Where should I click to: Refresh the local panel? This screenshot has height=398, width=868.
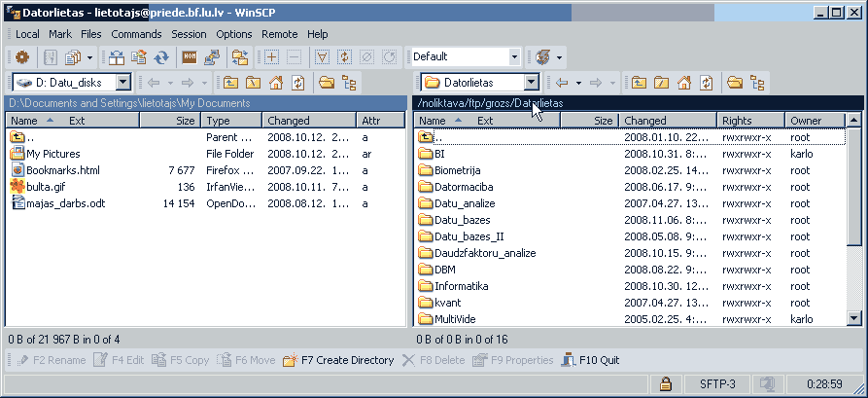coord(298,83)
